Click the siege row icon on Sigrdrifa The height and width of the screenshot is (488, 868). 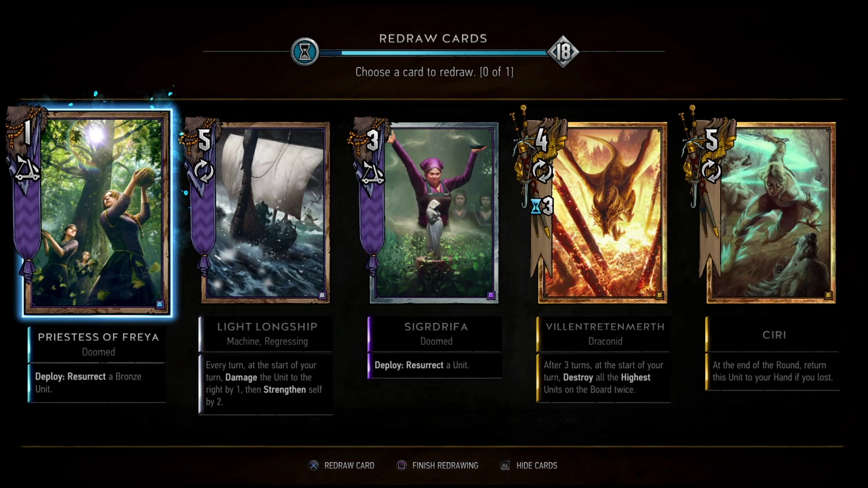[370, 174]
